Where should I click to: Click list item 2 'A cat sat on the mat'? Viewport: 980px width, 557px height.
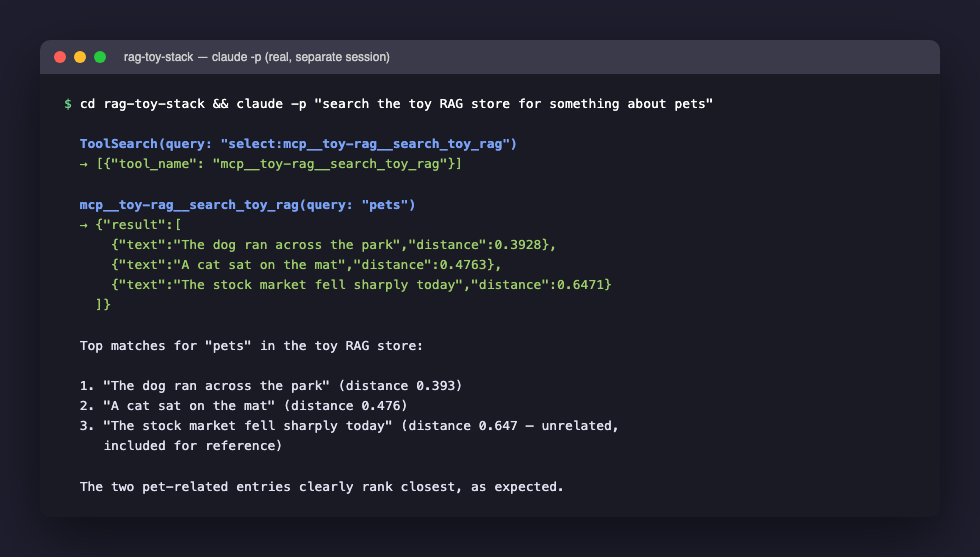pyautogui.click(x=244, y=406)
